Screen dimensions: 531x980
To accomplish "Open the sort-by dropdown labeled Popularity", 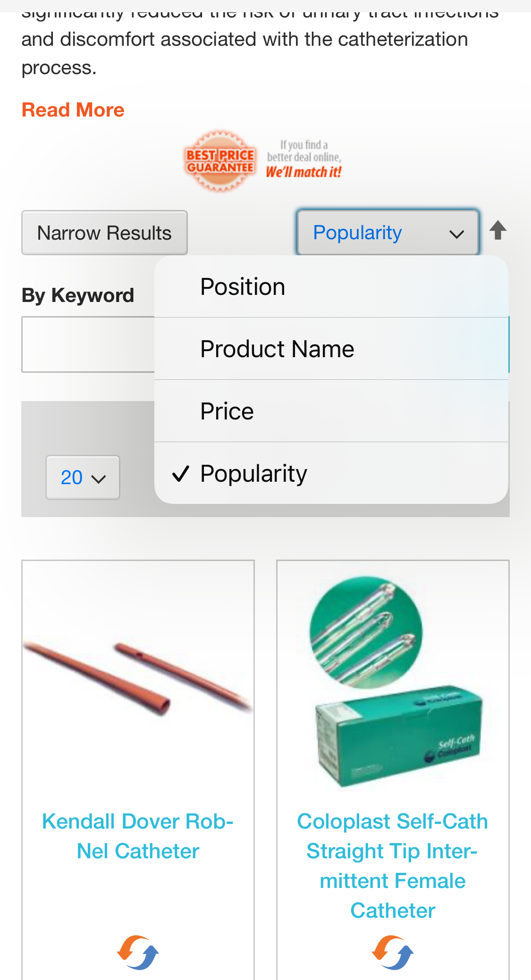I will click(387, 232).
